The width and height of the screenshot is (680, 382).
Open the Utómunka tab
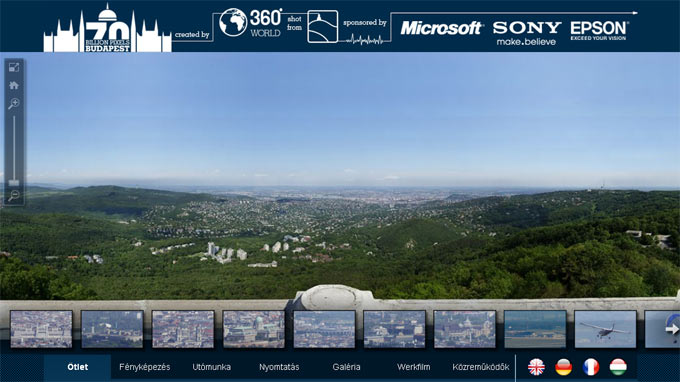tap(212, 367)
